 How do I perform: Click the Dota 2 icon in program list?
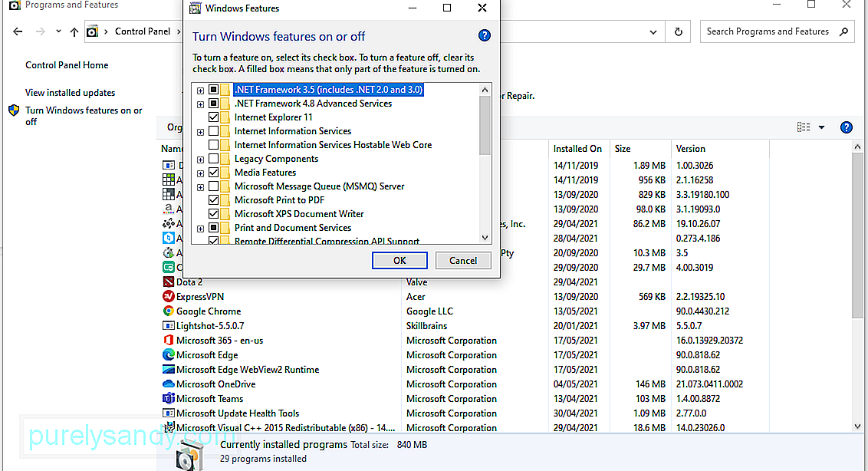click(168, 282)
